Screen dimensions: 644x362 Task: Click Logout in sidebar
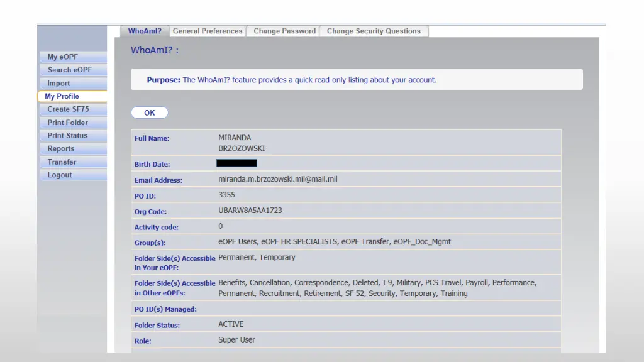[x=74, y=175]
